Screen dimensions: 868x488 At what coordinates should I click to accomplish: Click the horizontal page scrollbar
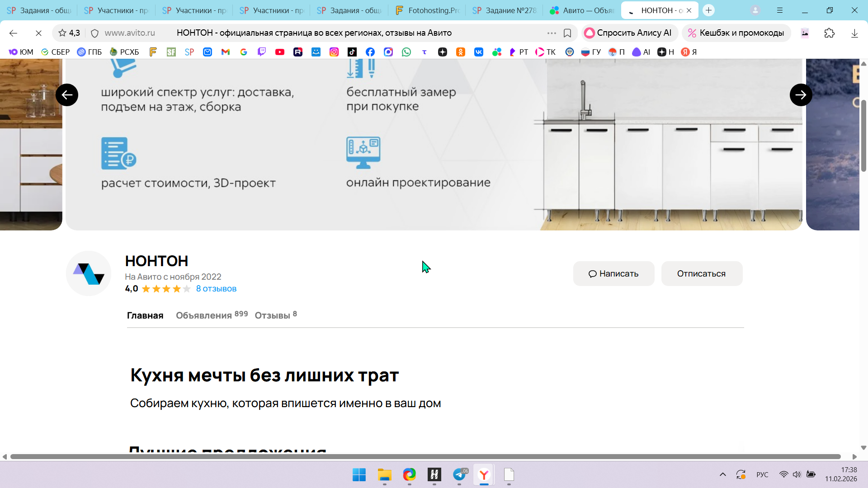pos(425,456)
